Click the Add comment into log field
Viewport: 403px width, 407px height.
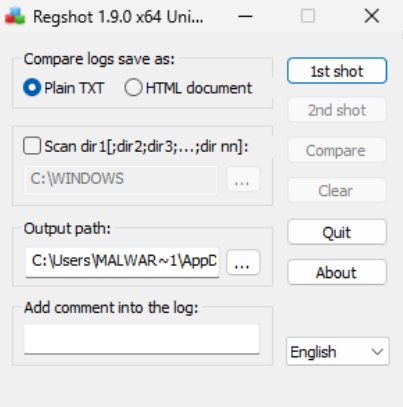pos(142,338)
